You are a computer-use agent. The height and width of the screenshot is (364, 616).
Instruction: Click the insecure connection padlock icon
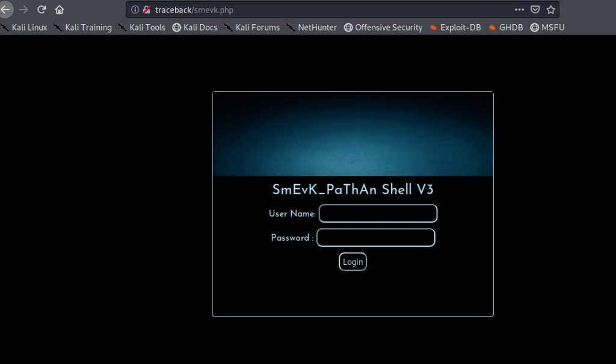click(x=147, y=10)
